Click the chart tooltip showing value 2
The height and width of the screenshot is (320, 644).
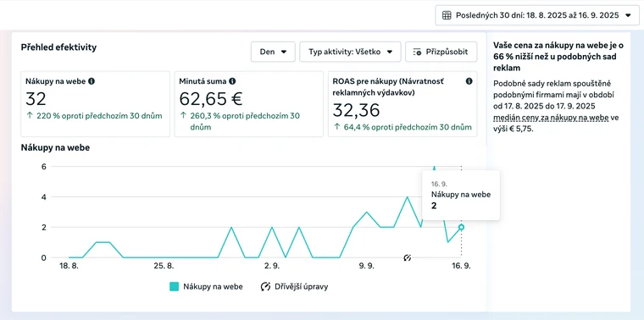pos(461,196)
